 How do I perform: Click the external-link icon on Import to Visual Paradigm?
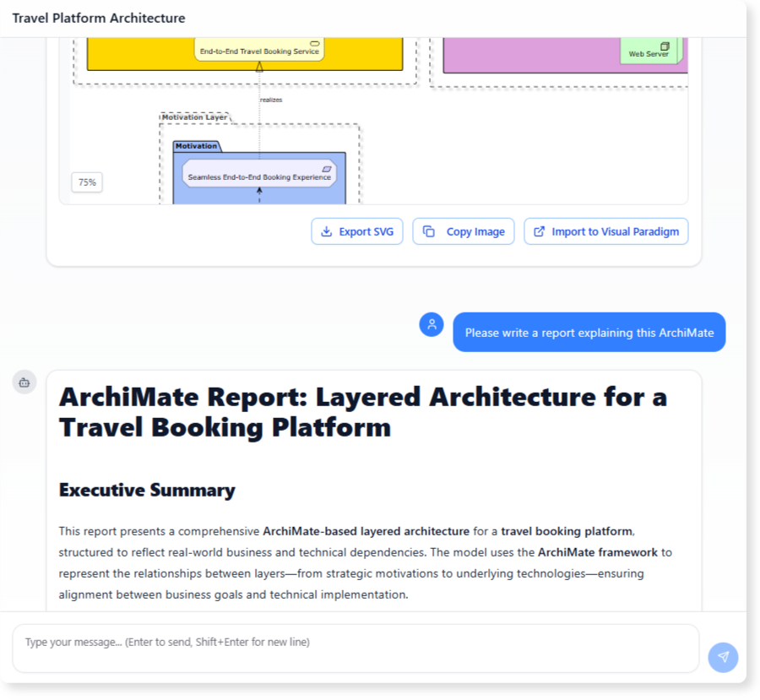[539, 231]
